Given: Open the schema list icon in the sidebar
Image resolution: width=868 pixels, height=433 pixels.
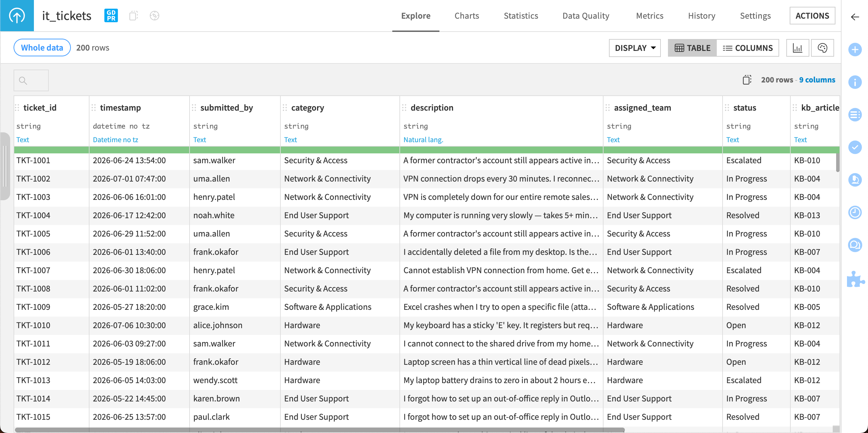Looking at the screenshot, I should coord(855,115).
